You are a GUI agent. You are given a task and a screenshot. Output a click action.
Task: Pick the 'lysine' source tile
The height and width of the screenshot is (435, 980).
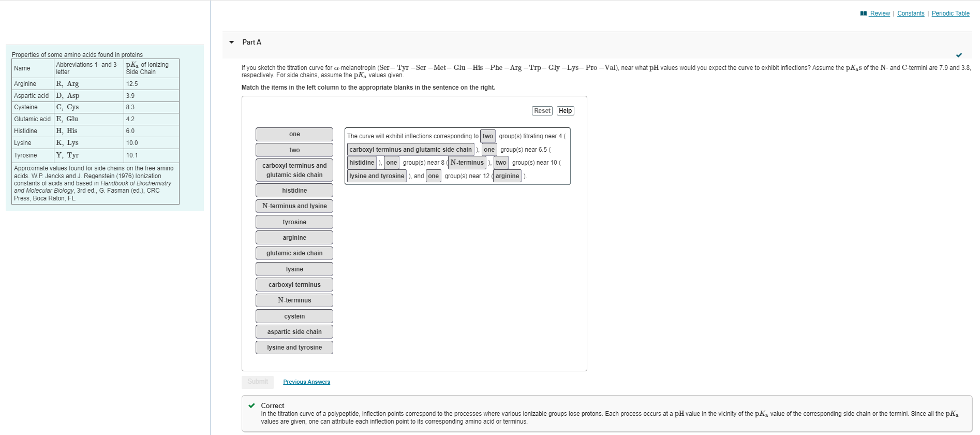294,269
